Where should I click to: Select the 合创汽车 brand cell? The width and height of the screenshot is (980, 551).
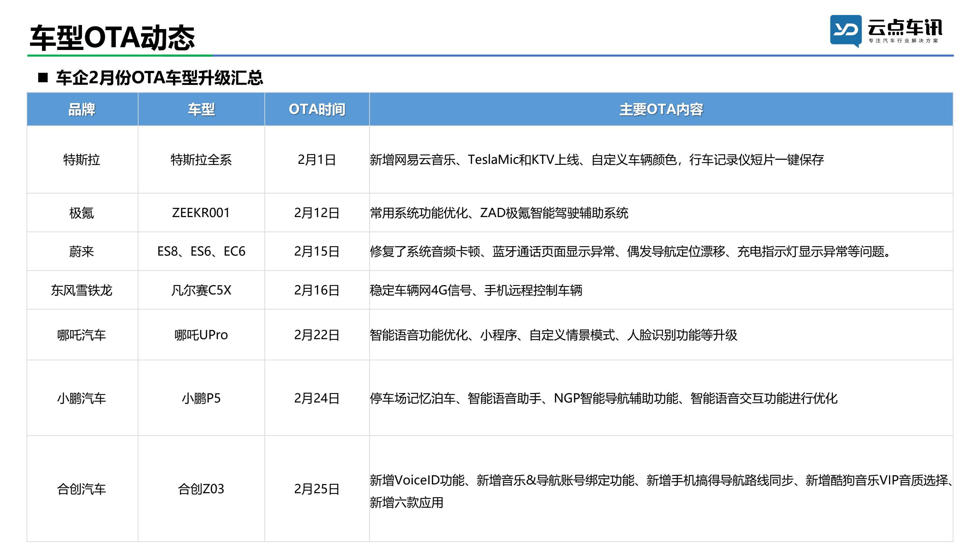pos(82,489)
